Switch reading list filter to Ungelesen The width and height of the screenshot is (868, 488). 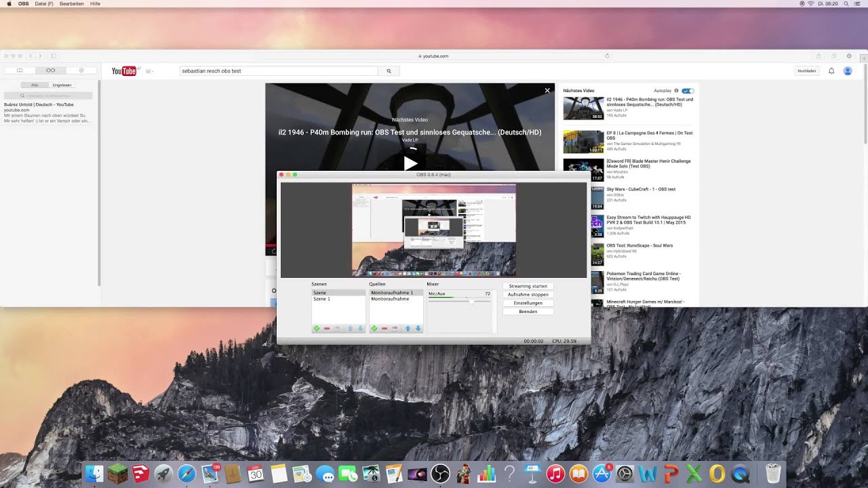coord(62,85)
